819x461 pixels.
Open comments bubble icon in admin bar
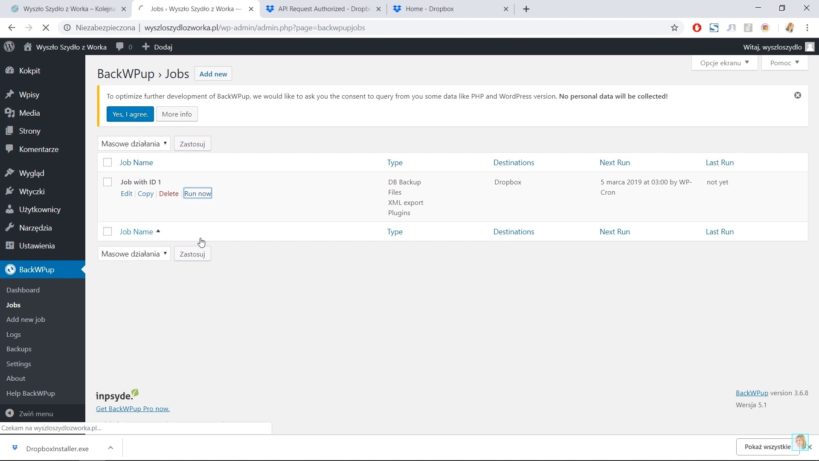(x=120, y=46)
